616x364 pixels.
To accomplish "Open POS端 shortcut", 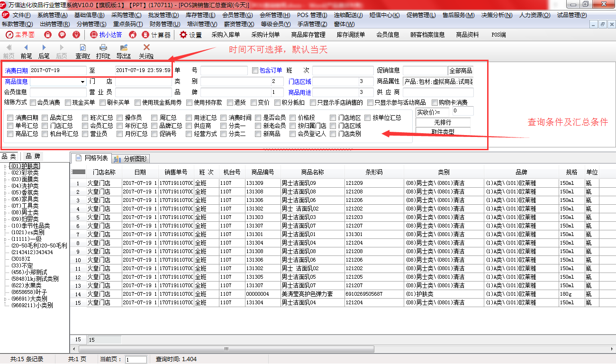I will 498,35.
